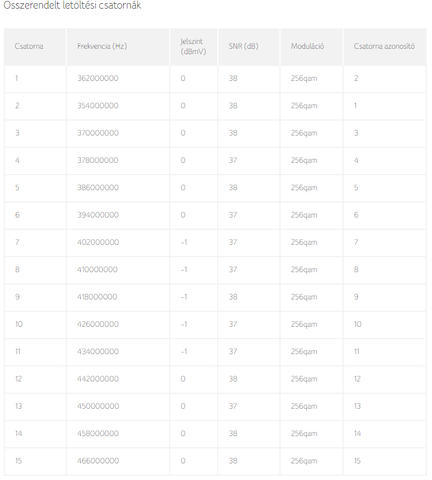432x480 pixels.
Task: Select the 466000000 frequency cell
Action: pyautogui.click(x=98, y=461)
